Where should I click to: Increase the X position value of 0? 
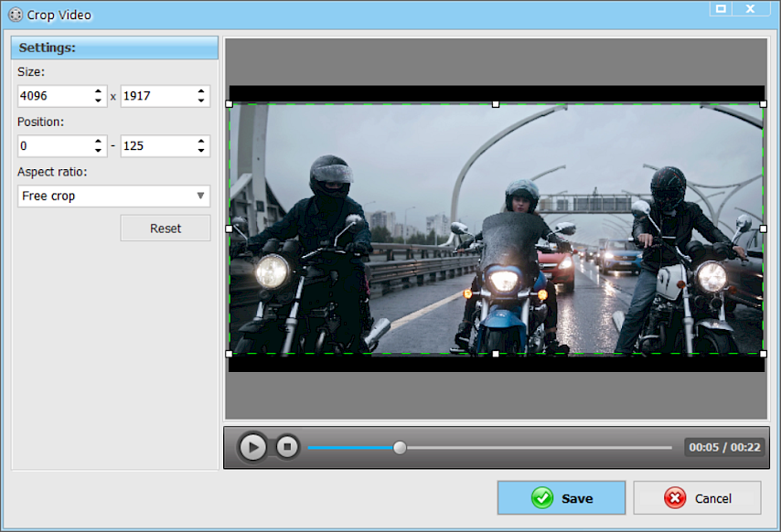(98, 142)
